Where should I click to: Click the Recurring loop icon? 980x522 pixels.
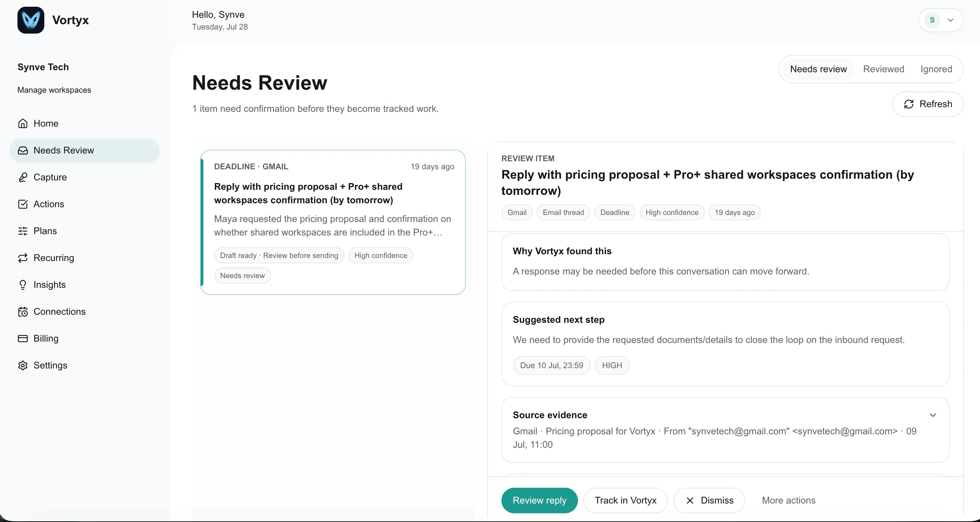(23, 258)
